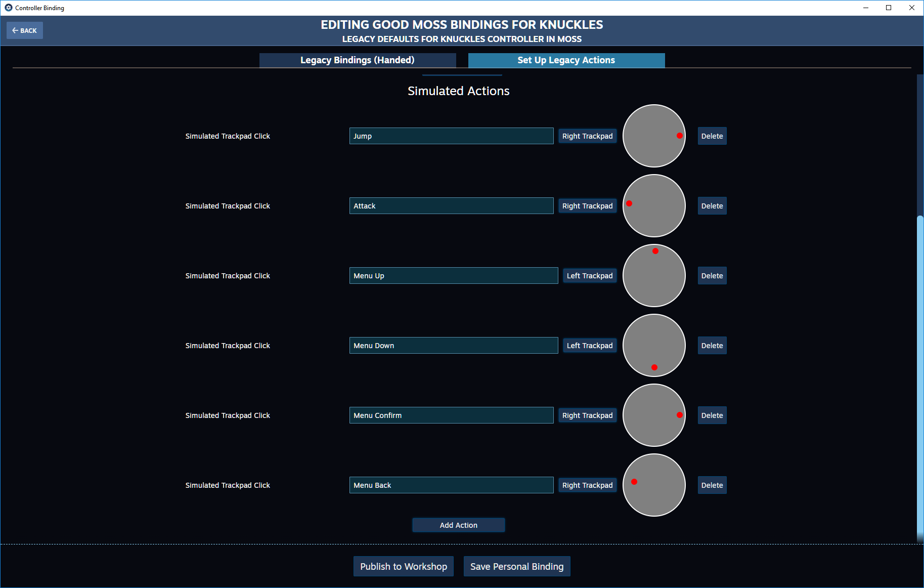924x588 pixels.
Task: Click 'Simulated Trackpad Click' label beside Jump
Action: (x=228, y=136)
